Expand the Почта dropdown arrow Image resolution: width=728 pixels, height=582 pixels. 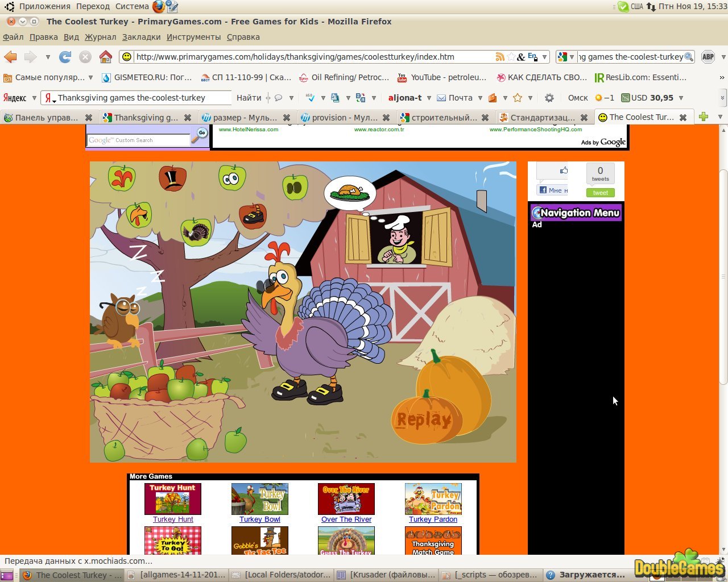coord(480,98)
